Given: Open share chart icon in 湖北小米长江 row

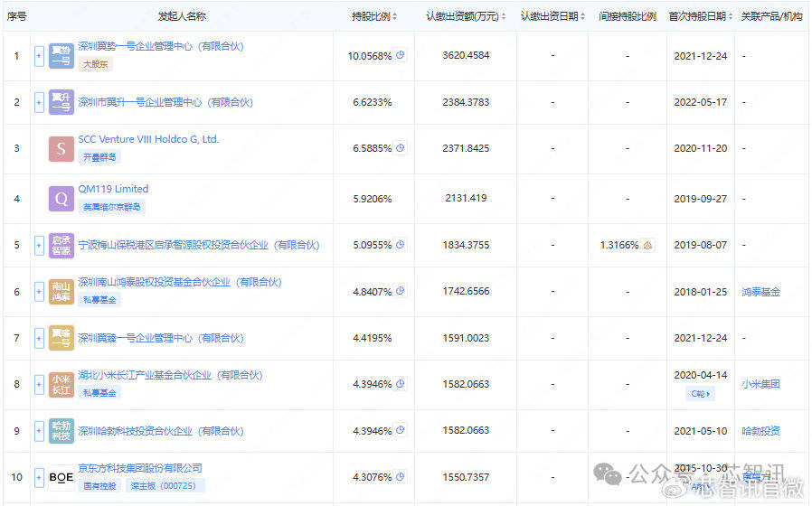Looking at the screenshot, I should coord(401,383).
